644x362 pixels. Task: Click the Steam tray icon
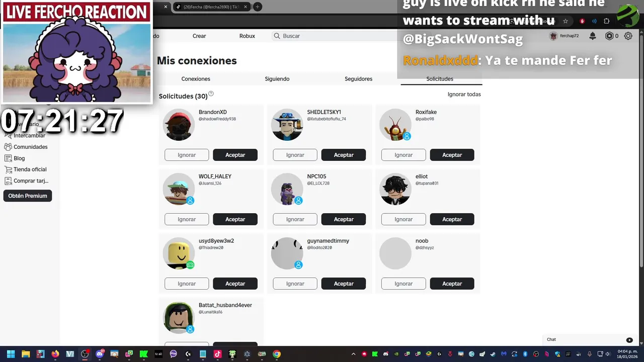click(493, 354)
